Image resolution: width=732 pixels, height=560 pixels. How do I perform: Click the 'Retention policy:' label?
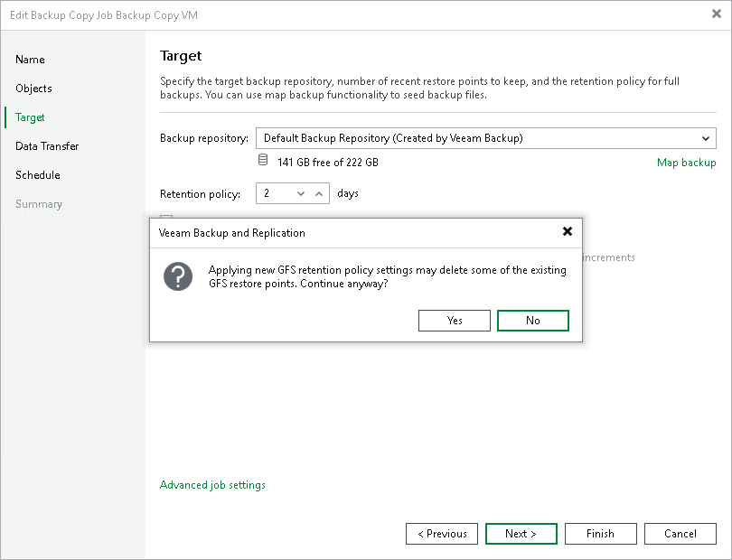click(200, 194)
